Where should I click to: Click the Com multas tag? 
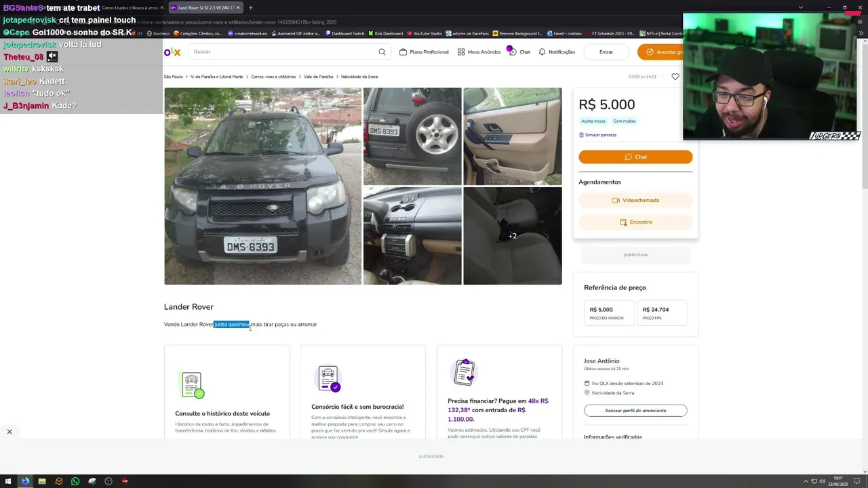(x=625, y=121)
